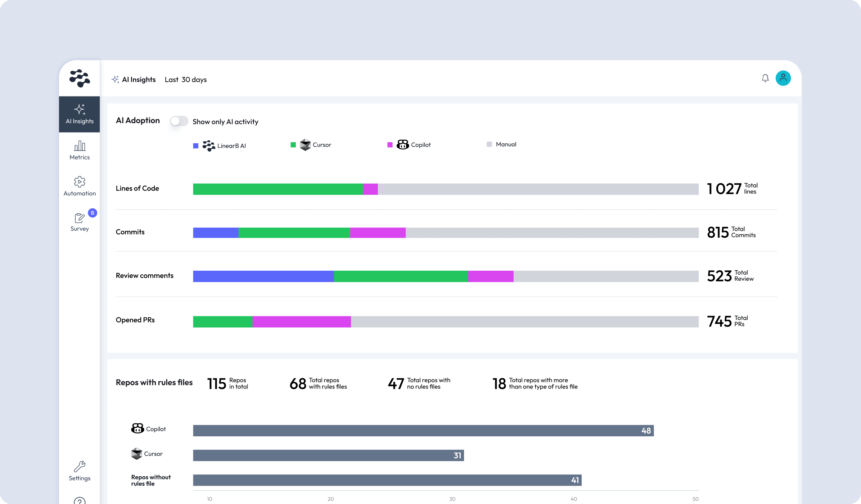Click the Cursor rules bar showing 31
Viewport: 861px width, 504px height.
[x=328, y=455]
